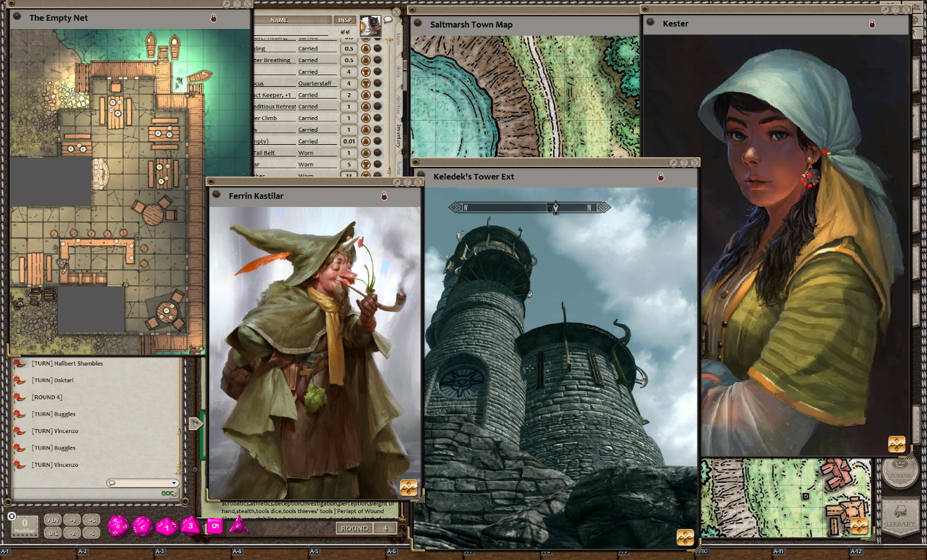Viewport: 927px width, 560px height.
Task: Click the -5 modifier button
Action: (92, 532)
